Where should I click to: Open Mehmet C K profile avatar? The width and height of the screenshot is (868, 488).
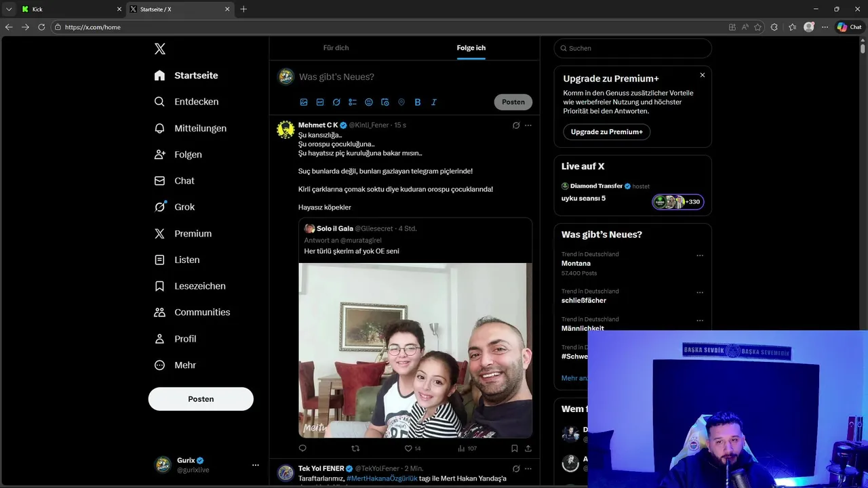285,129
